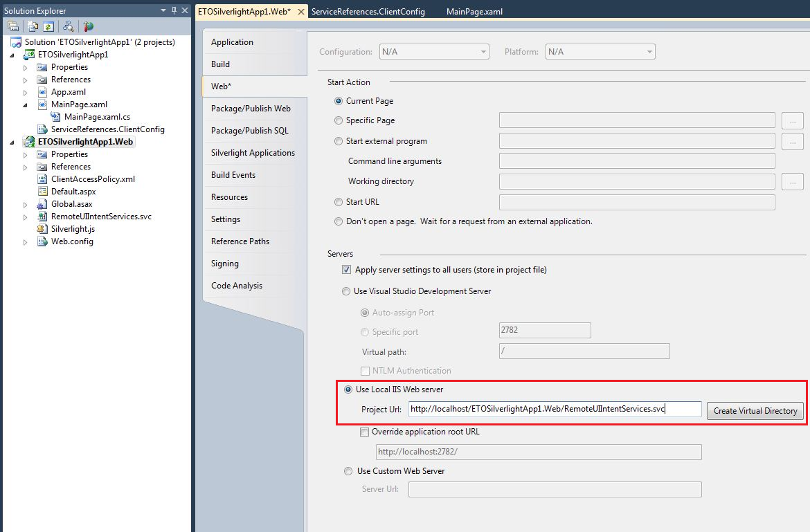The height and width of the screenshot is (532, 810).
Task: Click the Web.config file icon
Action: [x=42, y=241]
